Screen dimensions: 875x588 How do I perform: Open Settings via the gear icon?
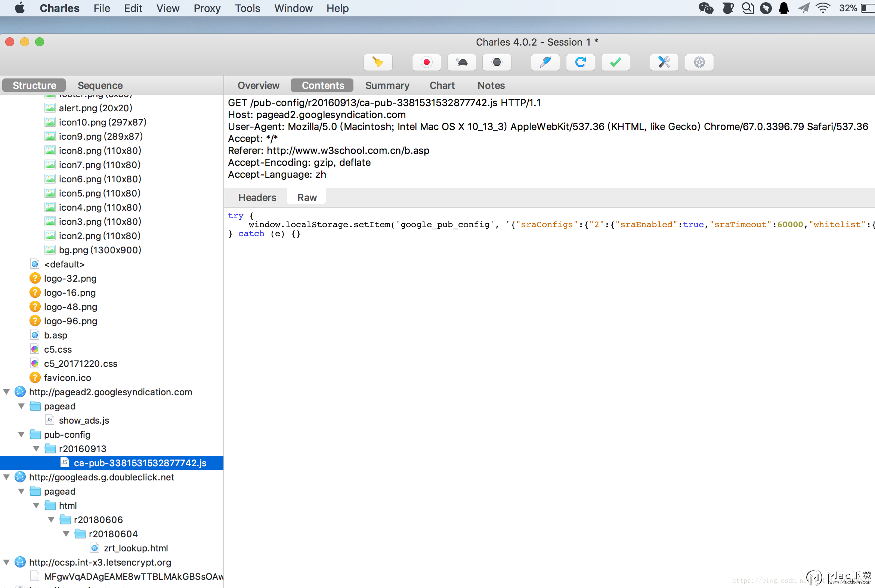pyautogui.click(x=699, y=62)
